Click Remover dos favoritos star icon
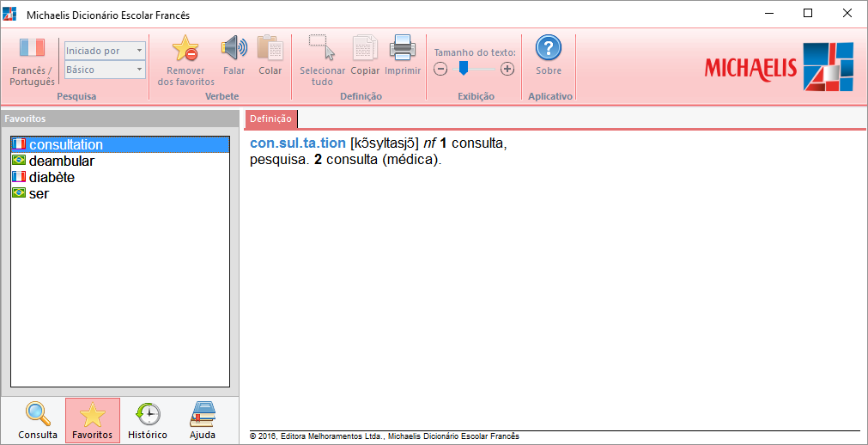The height and width of the screenshot is (445, 868). pos(186,47)
